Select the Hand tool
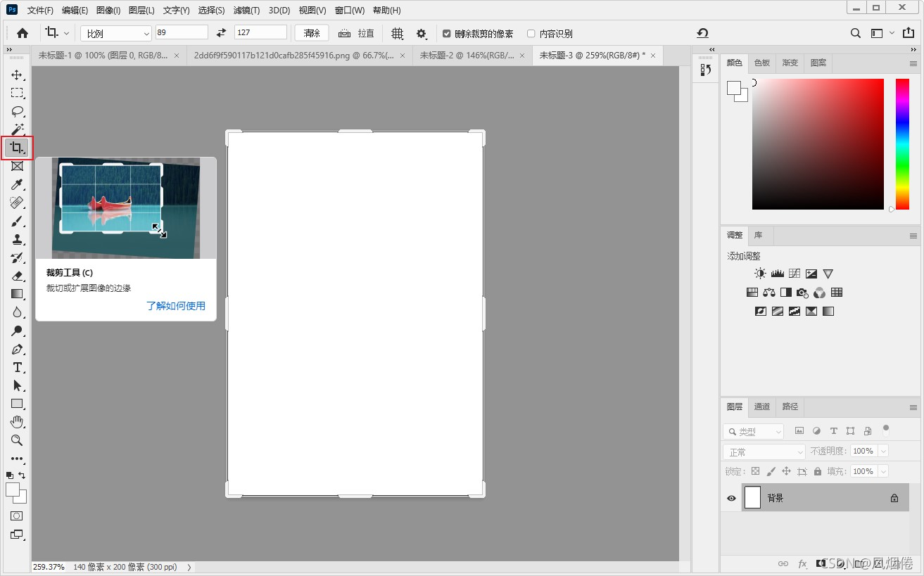Image resolution: width=924 pixels, height=576 pixels. [17, 422]
